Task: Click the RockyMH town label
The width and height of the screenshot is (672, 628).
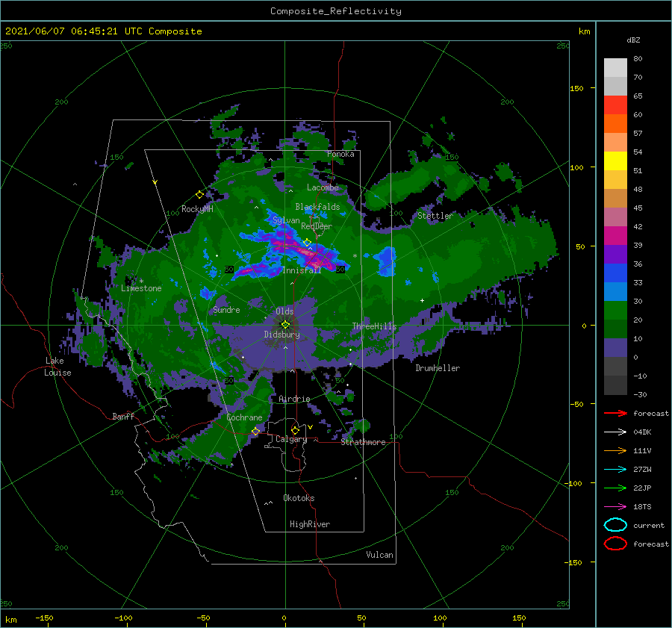Action: 197,209
